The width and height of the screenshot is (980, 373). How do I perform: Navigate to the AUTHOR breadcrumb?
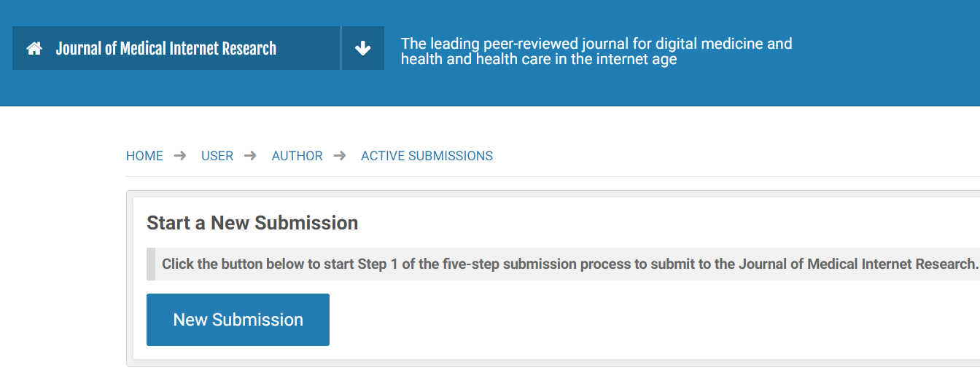point(297,156)
